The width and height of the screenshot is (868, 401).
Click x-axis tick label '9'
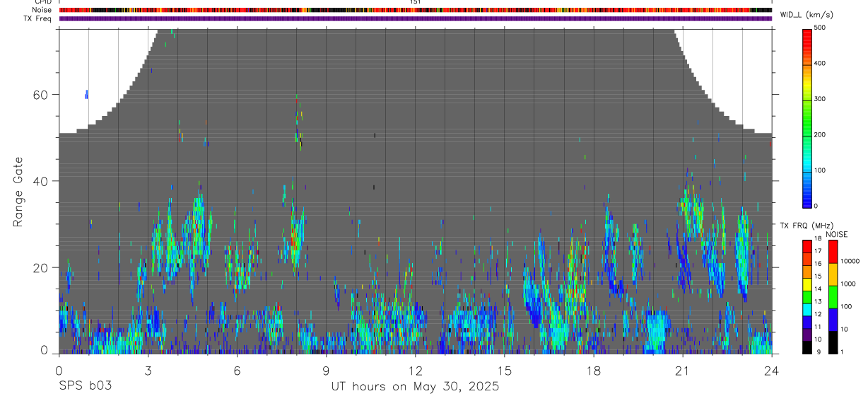[326, 371]
